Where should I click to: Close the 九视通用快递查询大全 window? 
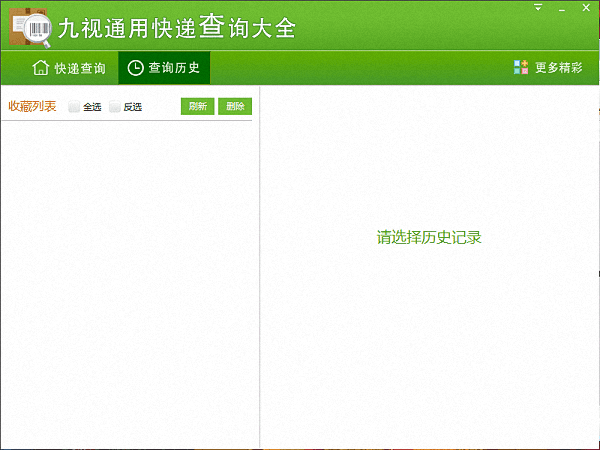point(586,8)
